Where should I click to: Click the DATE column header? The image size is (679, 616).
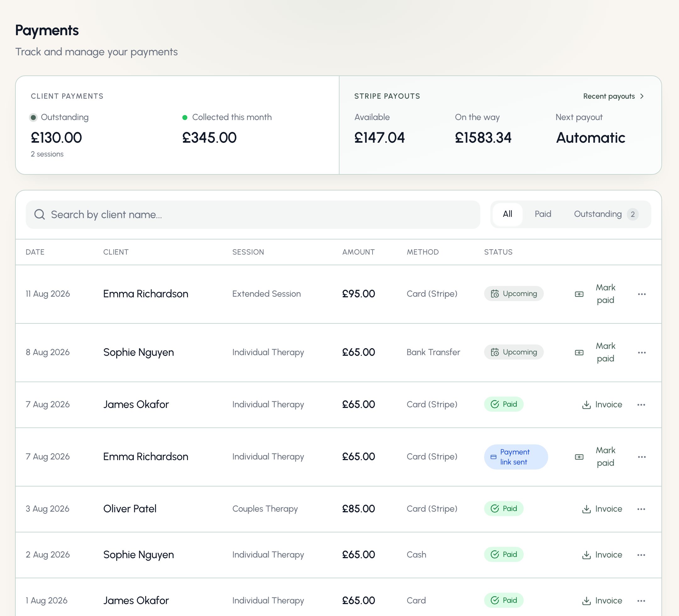tap(35, 252)
